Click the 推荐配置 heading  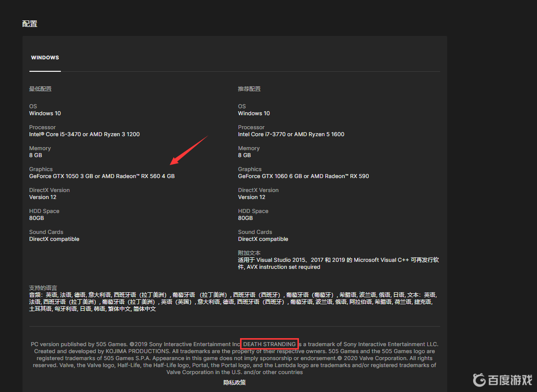[x=249, y=89]
